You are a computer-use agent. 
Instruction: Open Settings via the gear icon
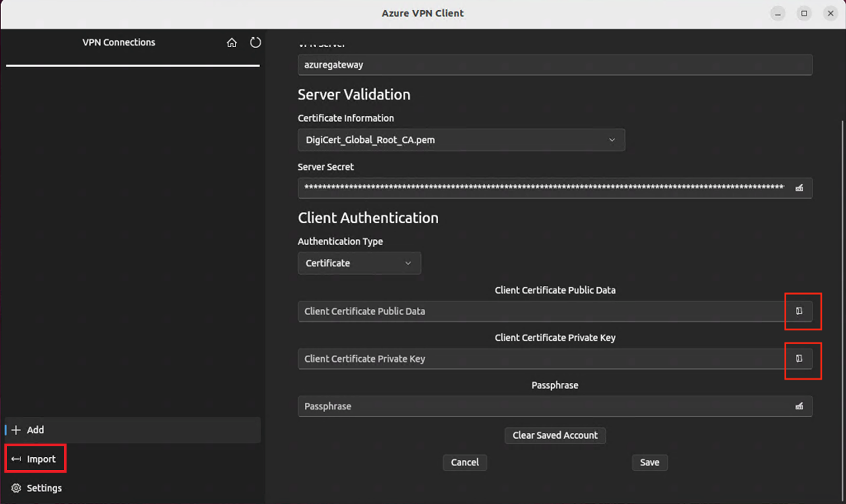pos(15,488)
